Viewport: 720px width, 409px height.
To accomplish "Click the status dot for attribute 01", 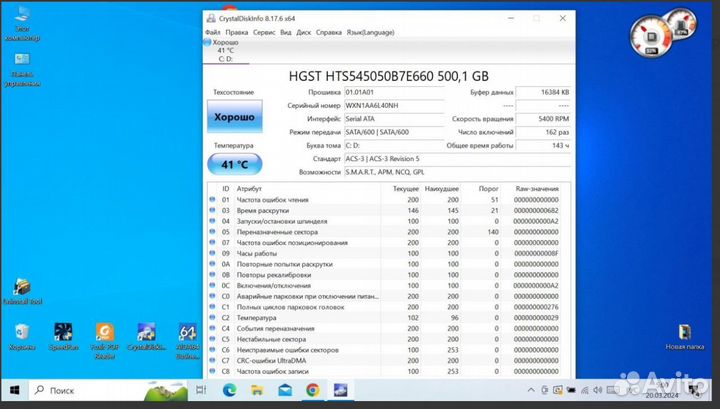I will click(x=212, y=200).
